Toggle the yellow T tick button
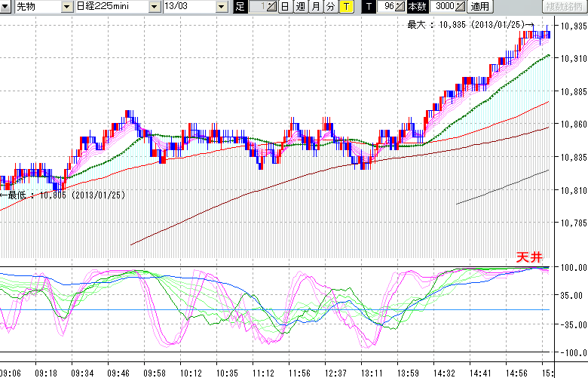 click(x=345, y=7)
